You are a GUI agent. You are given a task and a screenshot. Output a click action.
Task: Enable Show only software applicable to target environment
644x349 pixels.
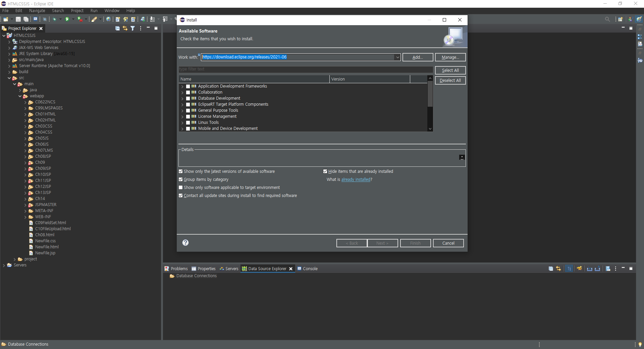[x=181, y=188]
